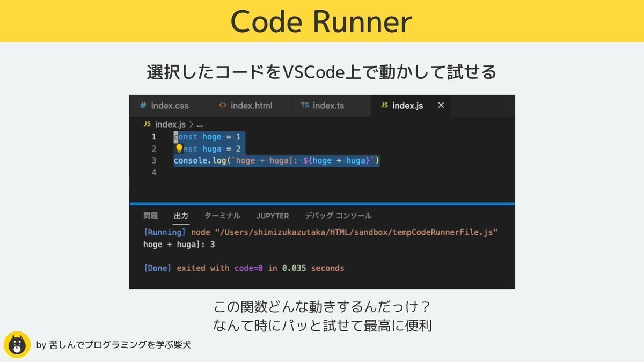Image resolution: width=644 pixels, height=362 pixels.
Task: Click the highlighted console.log statement
Action: pos(276,161)
